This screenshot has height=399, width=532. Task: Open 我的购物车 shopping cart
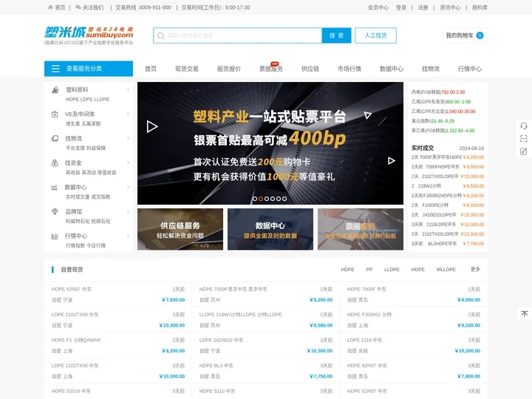click(x=465, y=35)
